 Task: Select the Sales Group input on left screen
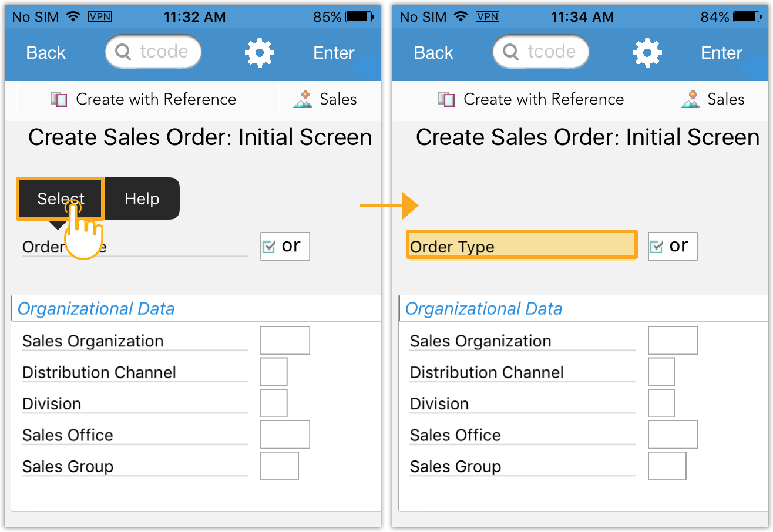279,466
